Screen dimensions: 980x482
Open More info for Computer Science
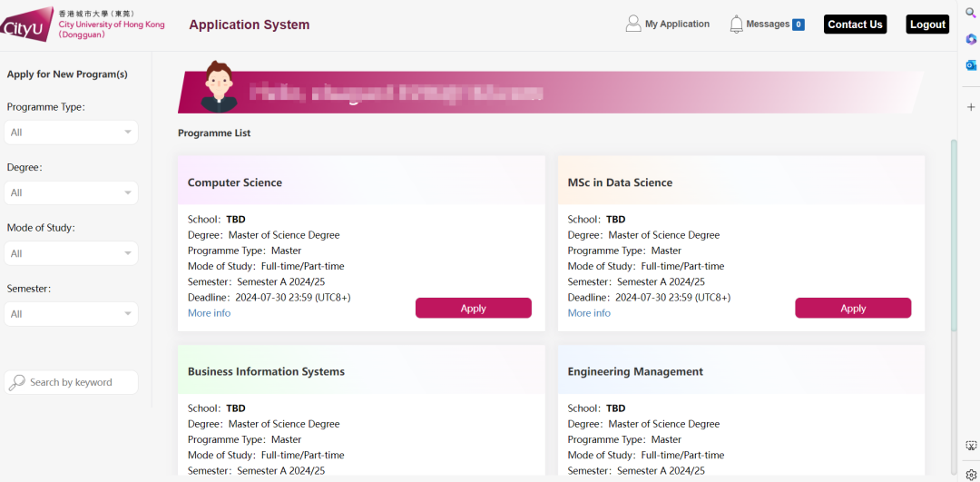click(209, 312)
